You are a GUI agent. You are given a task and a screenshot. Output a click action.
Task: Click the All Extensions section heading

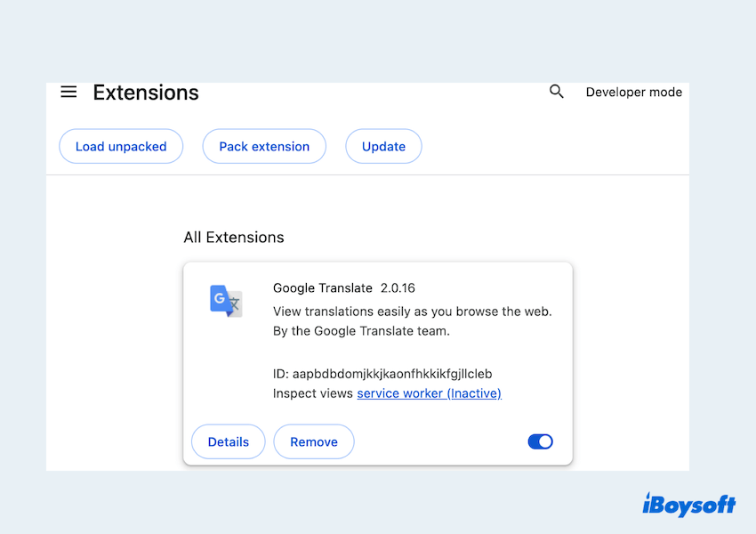point(234,238)
